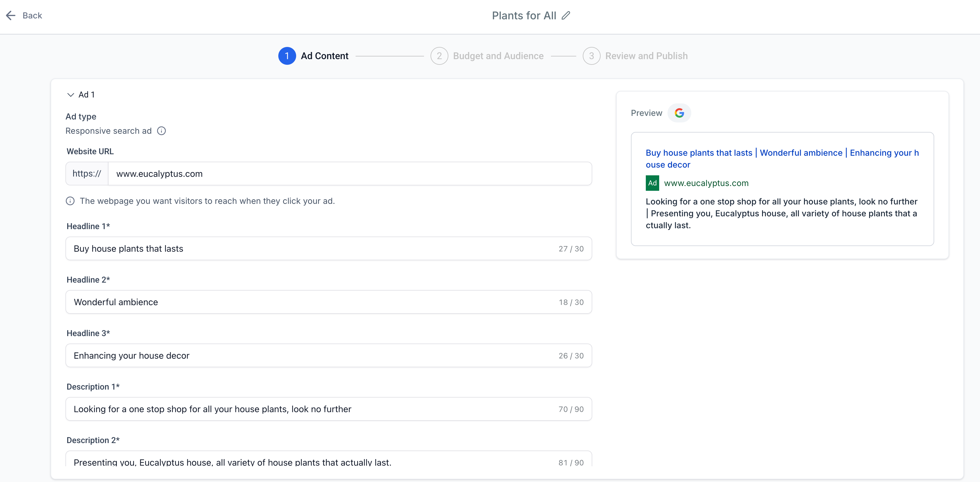Click the 26 / 30 character counter
The height and width of the screenshot is (482, 980).
pos(571,356)
